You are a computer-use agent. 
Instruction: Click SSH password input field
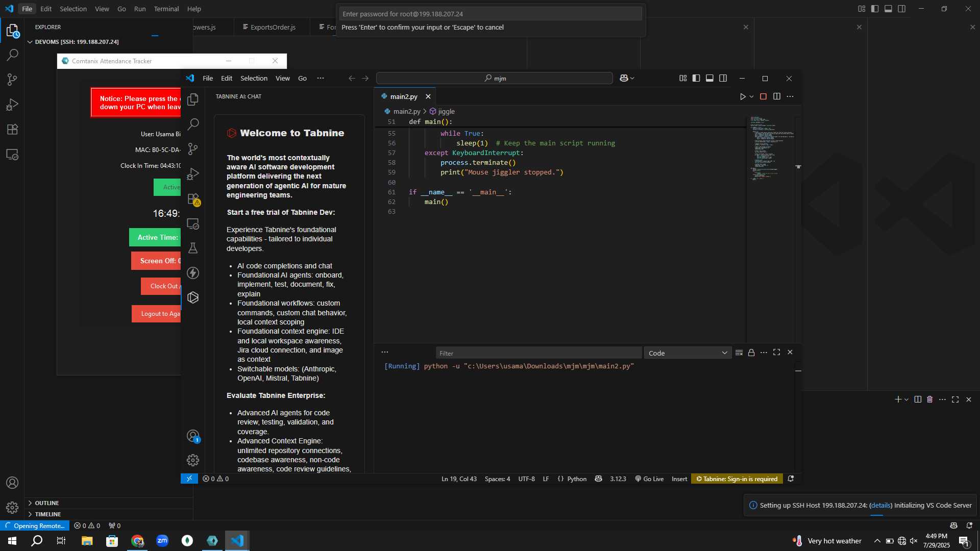(x=491, y=14)
